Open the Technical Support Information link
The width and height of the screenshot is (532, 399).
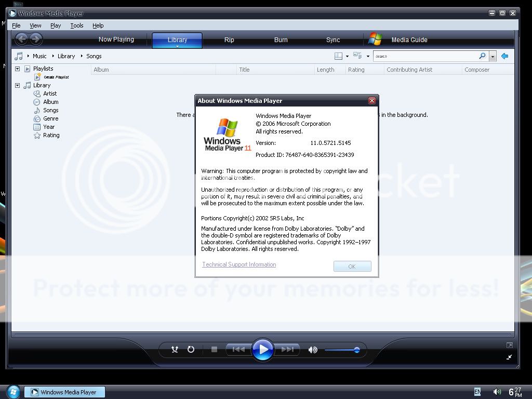(x=239, y=264)
